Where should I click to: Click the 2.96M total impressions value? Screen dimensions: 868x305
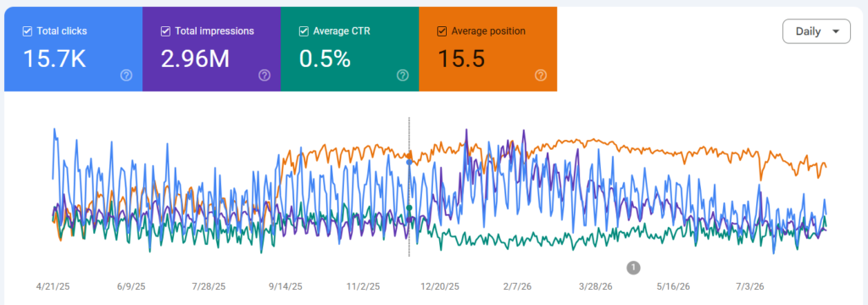tap(195, 58)
